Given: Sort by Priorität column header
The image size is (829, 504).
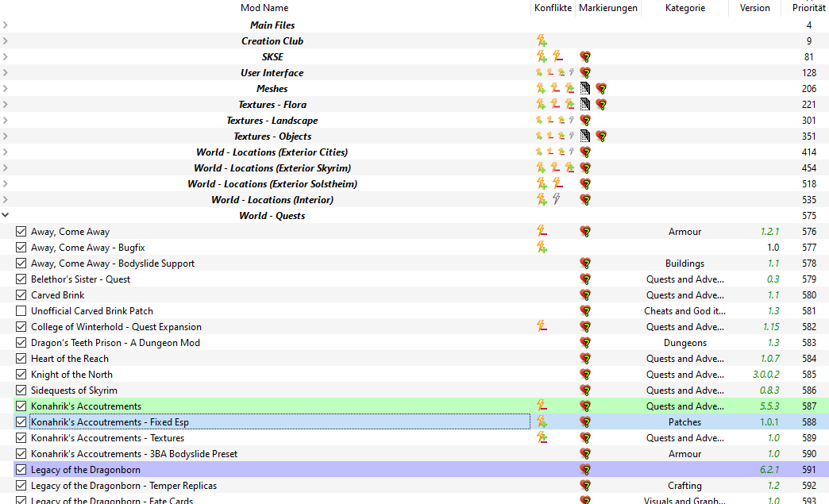Looking at the screenshot, I should tap(808, 8).
